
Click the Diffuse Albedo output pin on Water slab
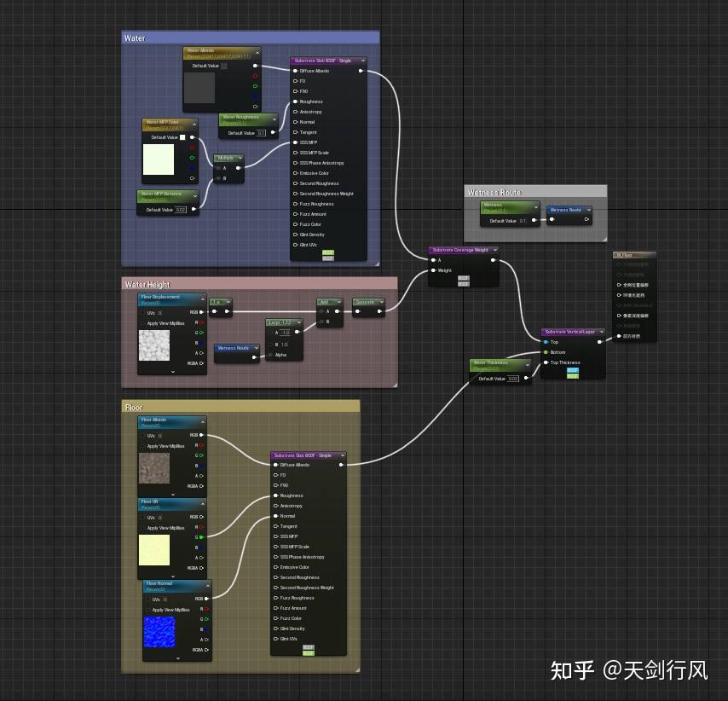[361, 71]
